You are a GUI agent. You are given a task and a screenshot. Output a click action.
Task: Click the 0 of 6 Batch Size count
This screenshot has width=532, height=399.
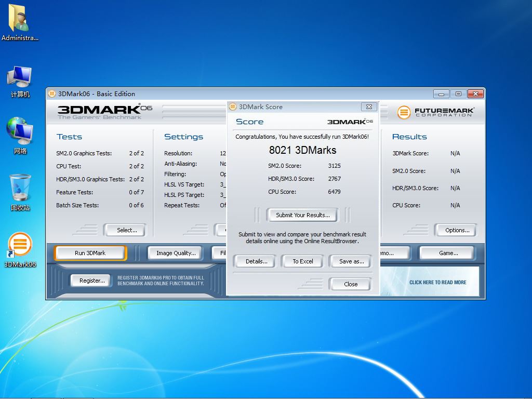pos(137,205)
